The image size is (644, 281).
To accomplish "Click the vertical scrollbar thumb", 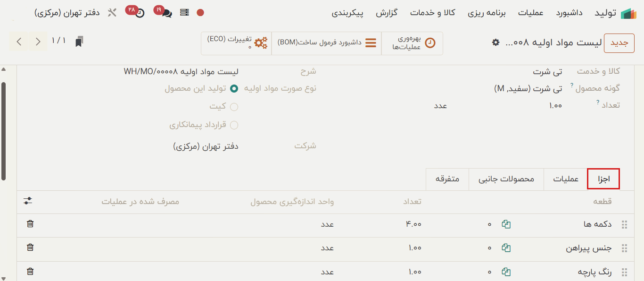I will pos(4,131).
